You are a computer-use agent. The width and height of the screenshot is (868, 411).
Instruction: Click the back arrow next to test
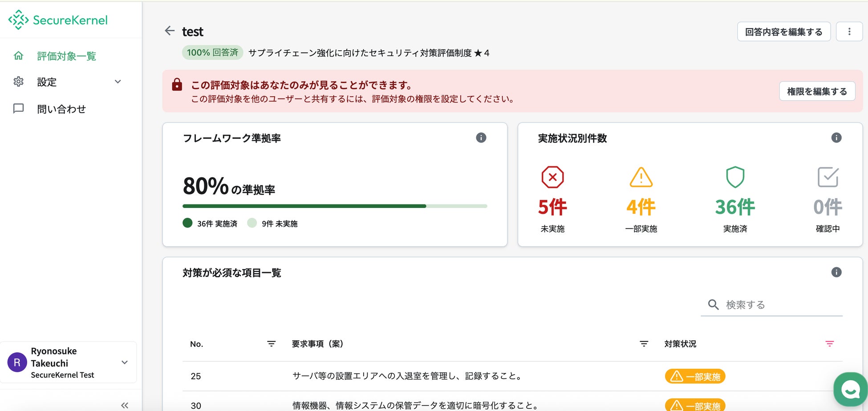(x=170, y=31)
